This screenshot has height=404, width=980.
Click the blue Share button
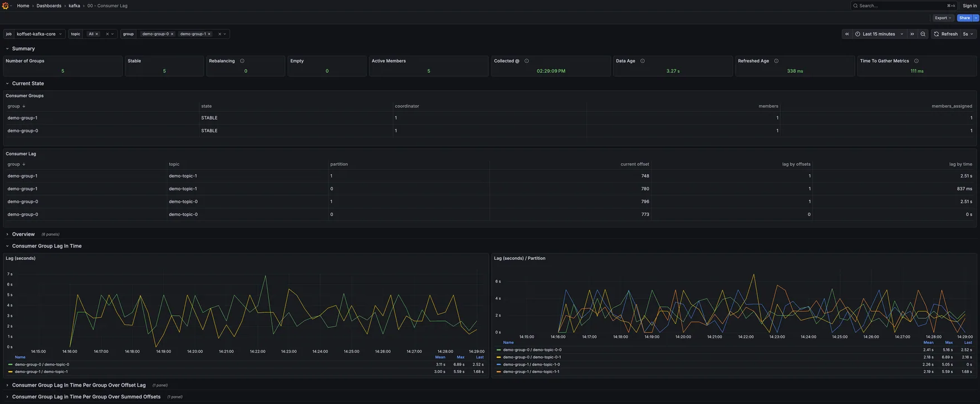click(964, 18)
